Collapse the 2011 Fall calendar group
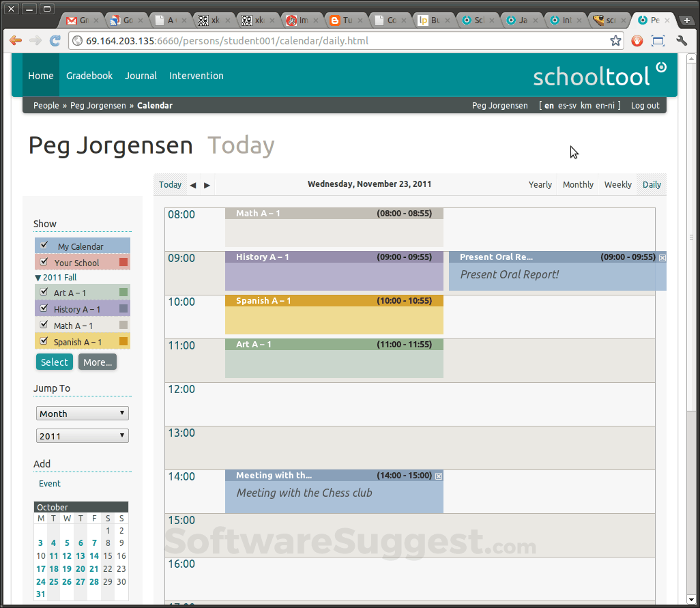The width and height of the screenshot is (700, 608). tap(39, 277)
